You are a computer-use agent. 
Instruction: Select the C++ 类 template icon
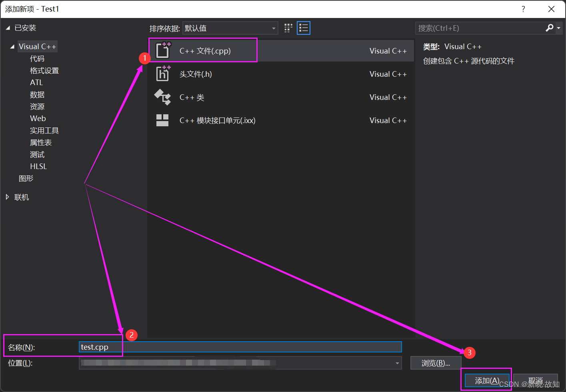[163, 97]
